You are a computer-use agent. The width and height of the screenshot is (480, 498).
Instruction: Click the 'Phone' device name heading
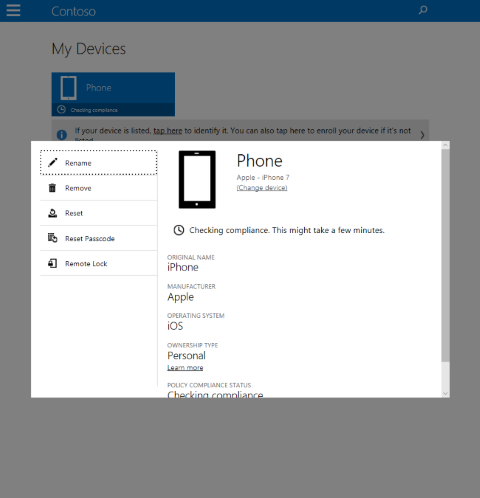260,161
